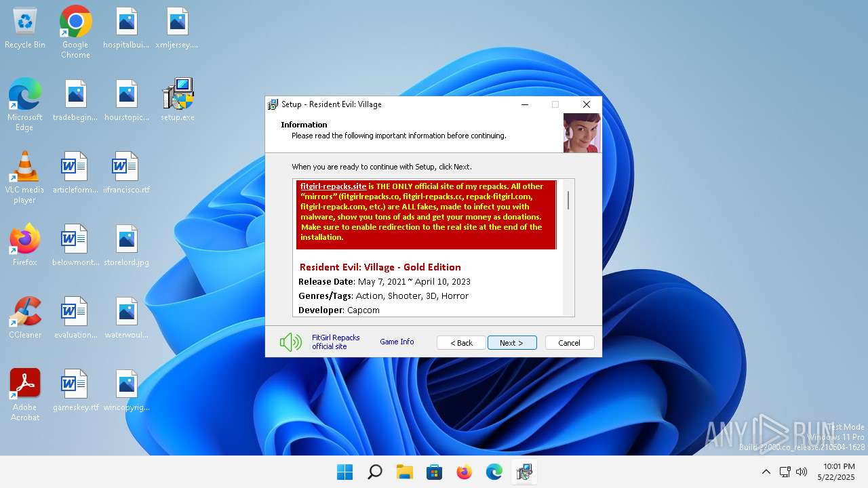
Task: Mute installer music via green speaker icon
Action: [x=290, y=342]
